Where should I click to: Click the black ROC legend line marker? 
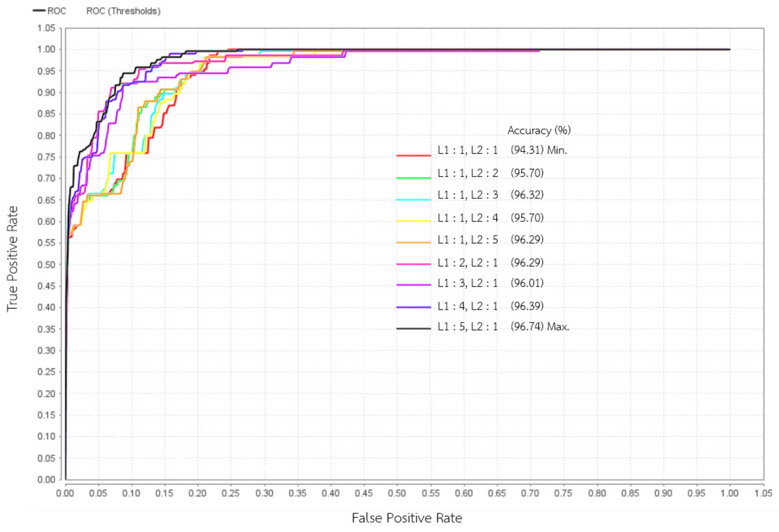click(x=39, y=11)
